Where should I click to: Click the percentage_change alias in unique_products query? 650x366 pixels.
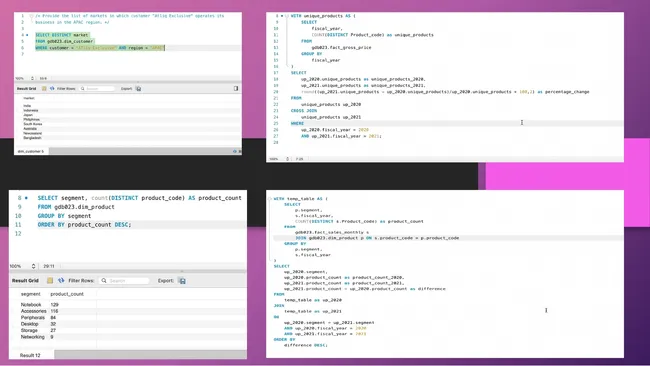click(x=567, y=92)
